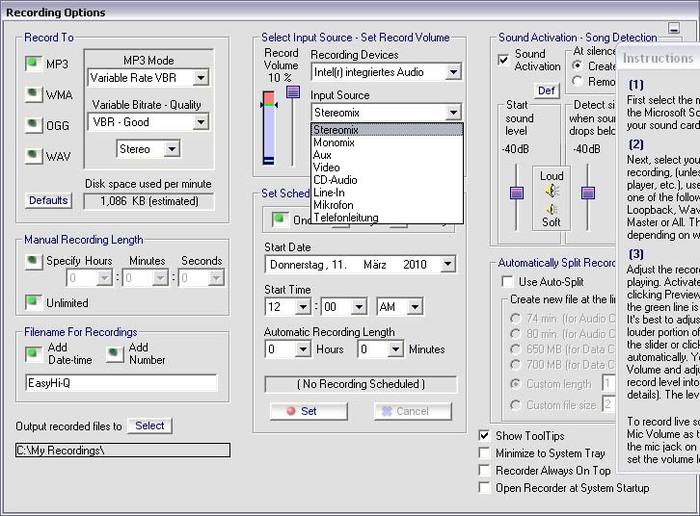Screen dimensions: 700x516
Task: Click the record volume slider handle
Action: [293, 92]
